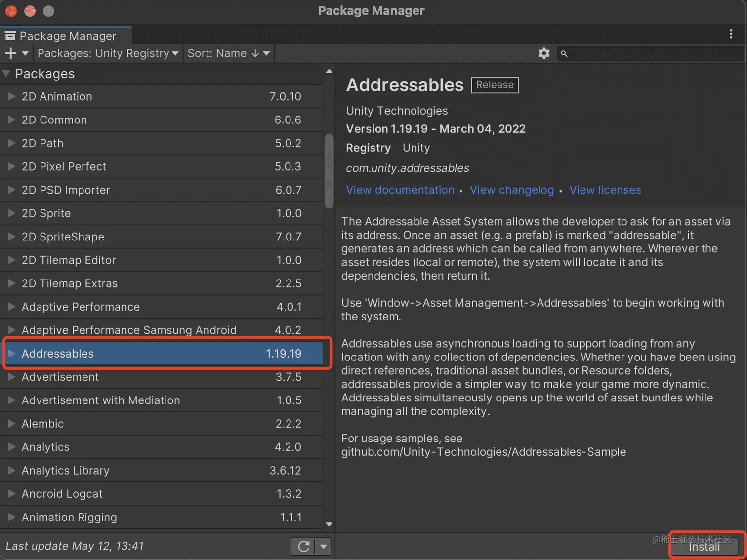Collapse the Packages group header
This screenshot has width=747, height=560.
(x=6, y=74)
